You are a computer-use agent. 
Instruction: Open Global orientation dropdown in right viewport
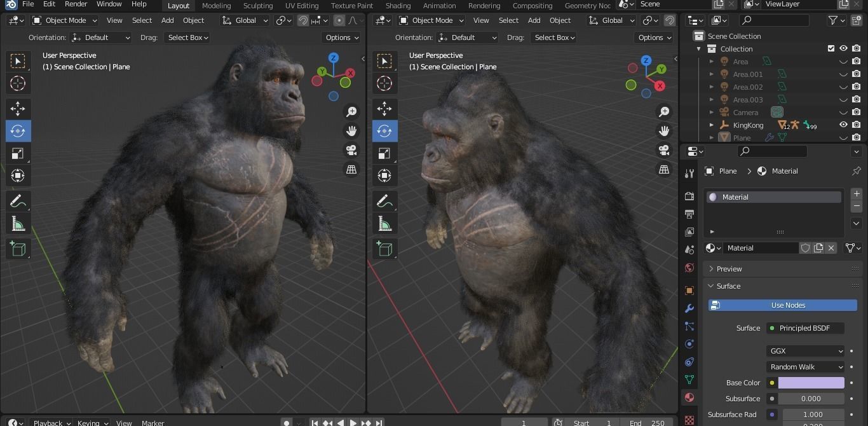coord(612,20)
